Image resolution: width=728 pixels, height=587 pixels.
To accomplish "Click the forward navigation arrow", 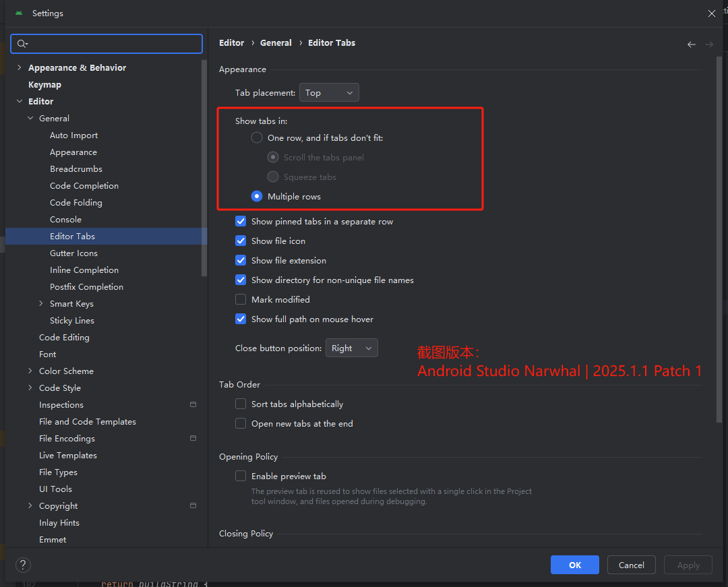I will tap(709, 44).
